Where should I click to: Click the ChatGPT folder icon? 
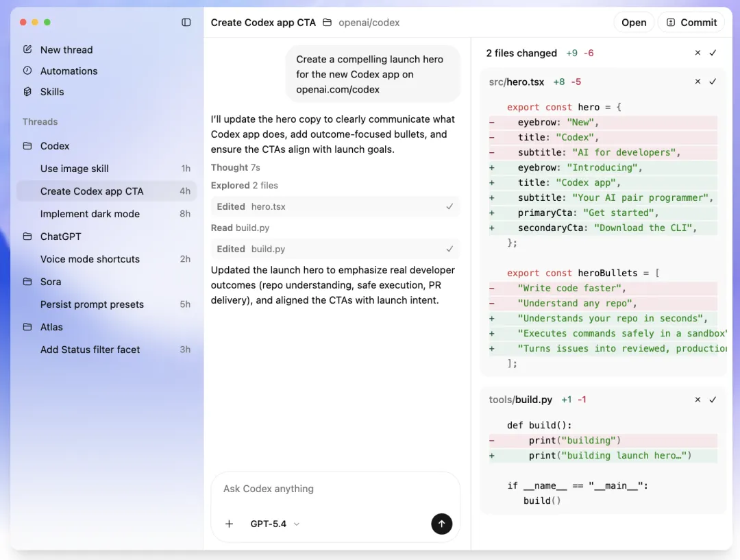[x=27, y=236]
